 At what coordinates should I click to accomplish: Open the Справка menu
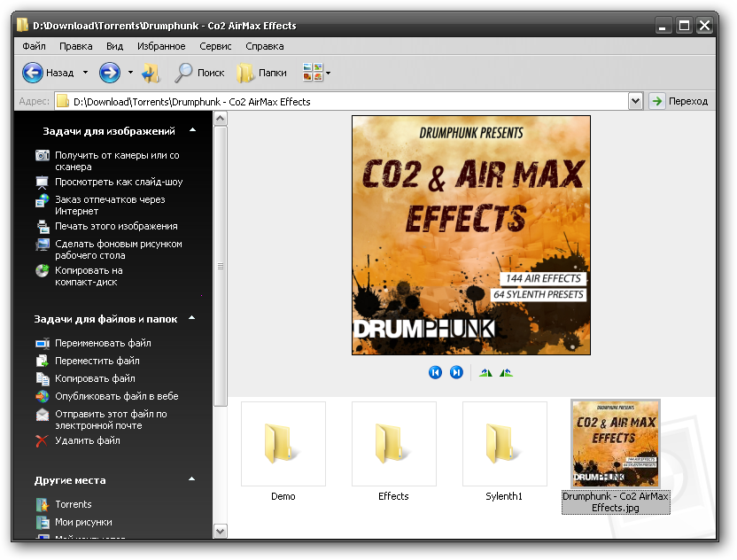click(x=265, y=46)
